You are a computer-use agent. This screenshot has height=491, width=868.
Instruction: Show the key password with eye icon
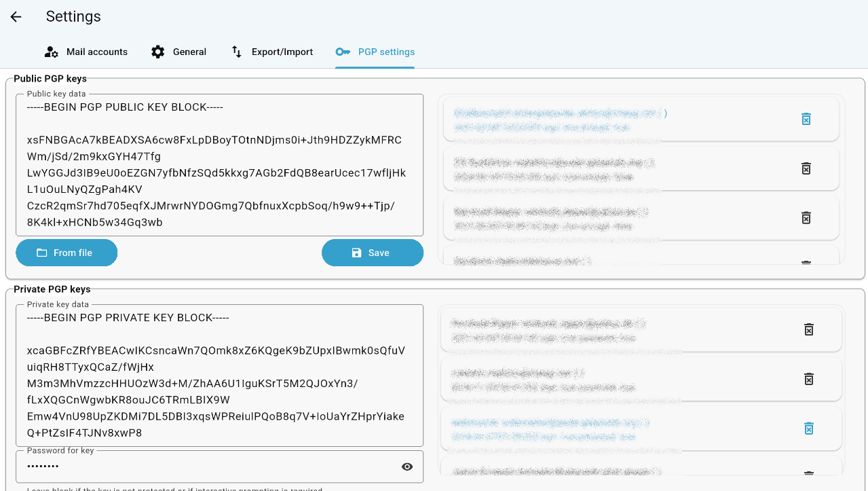[x=407, y=467]
